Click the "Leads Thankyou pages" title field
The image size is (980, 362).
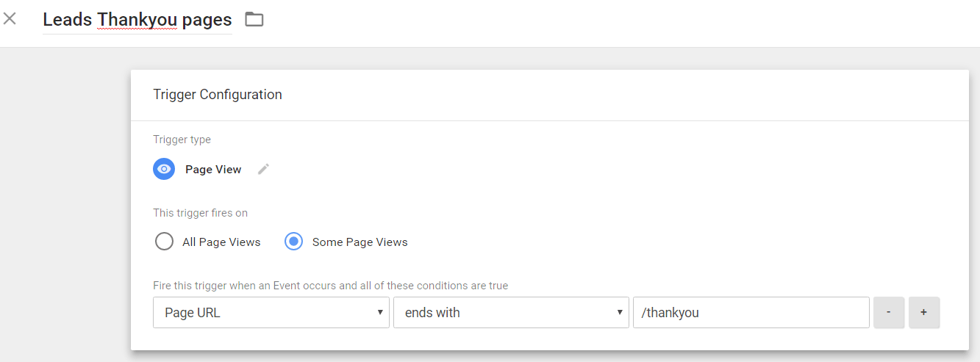pos(137,20)
